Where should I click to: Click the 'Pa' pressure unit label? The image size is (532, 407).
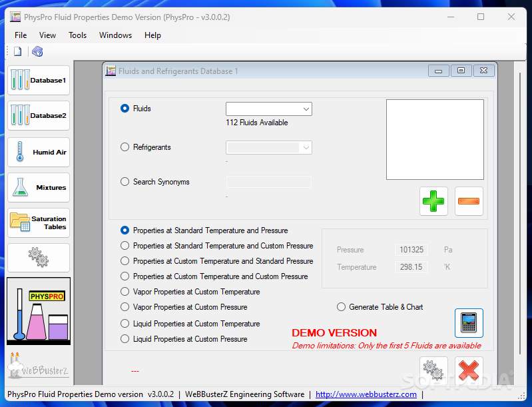(x=448, y=250)
